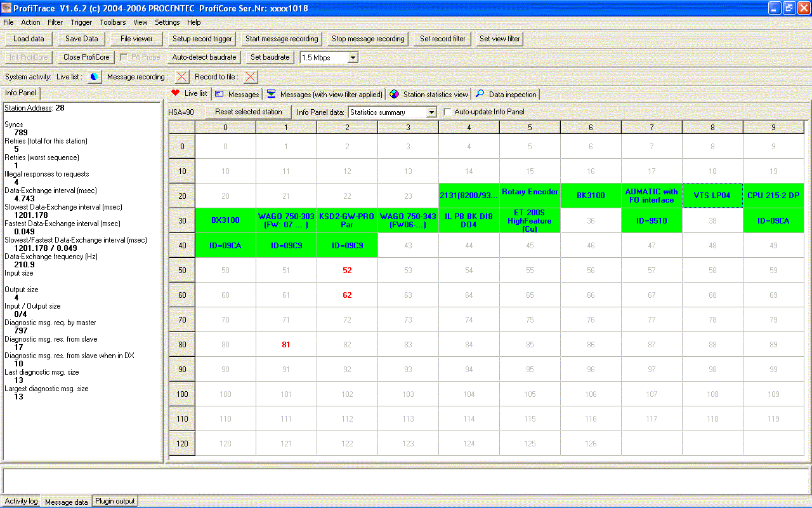
Task: Click the filter icon on filtered Messages tab
Action: [271, 94]
